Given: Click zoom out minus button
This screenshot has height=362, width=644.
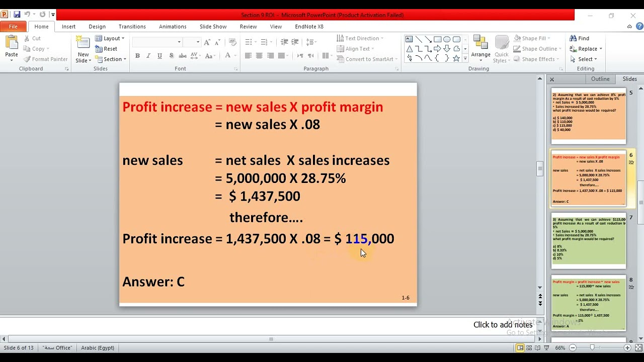Looking at the screenshot, I should pos(573,348).
